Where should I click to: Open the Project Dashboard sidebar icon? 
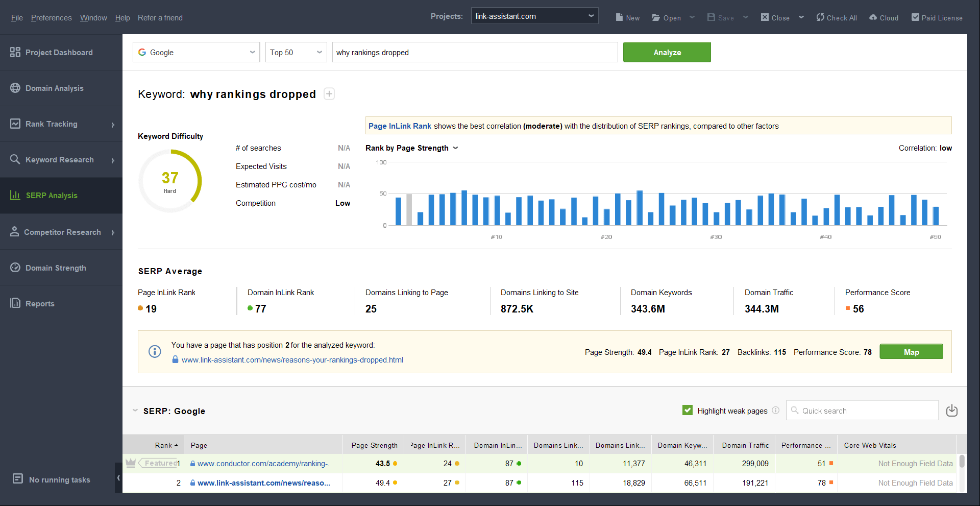tap(15, 52)
